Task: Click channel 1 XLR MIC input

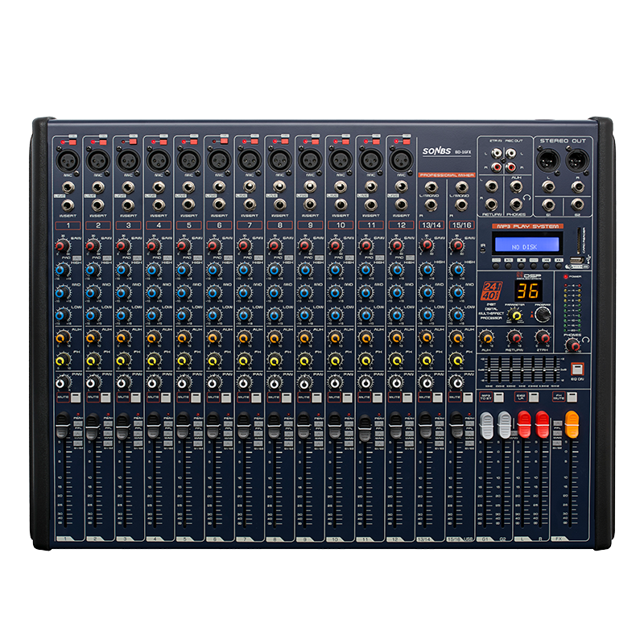Action: [68, 160]
